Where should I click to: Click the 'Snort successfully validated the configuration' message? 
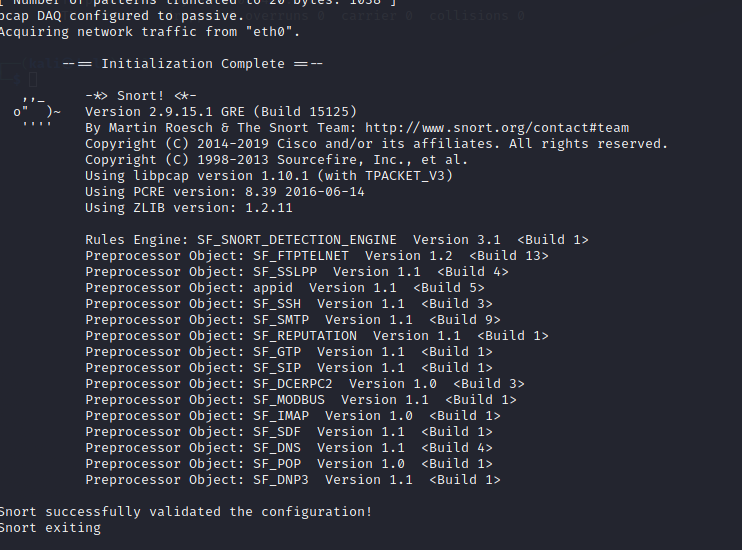(x=186, y=512)
